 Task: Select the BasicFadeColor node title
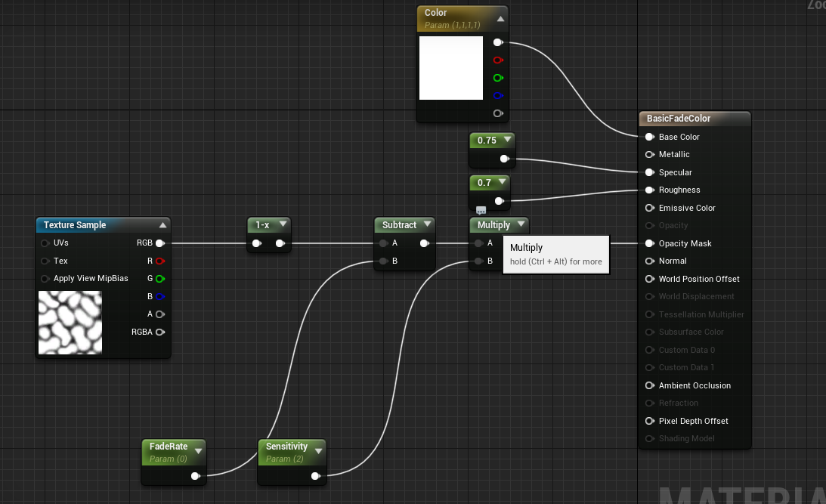(x=679, y=119)
